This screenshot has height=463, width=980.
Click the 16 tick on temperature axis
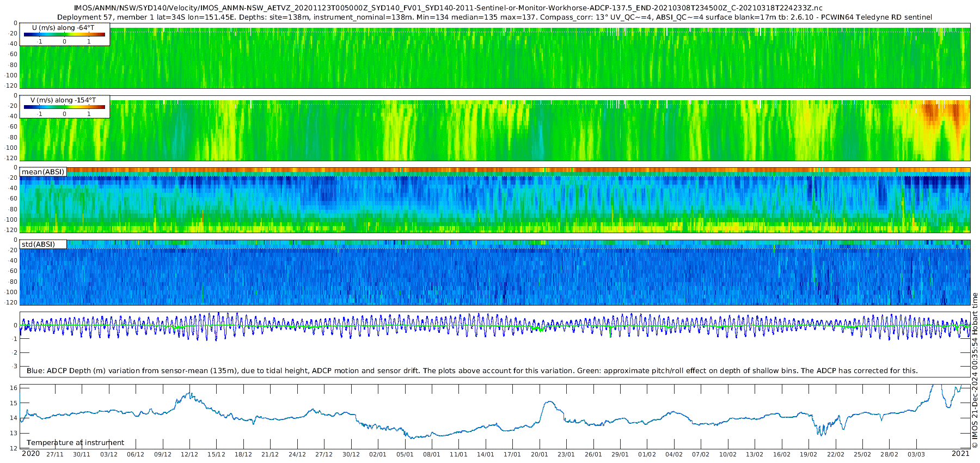pos(14,388)
